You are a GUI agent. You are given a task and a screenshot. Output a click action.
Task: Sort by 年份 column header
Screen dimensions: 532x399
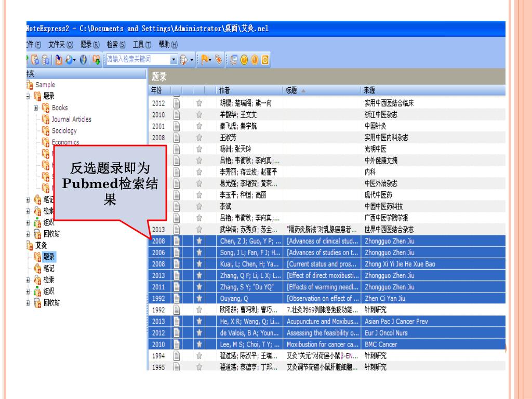coord(159,90)
